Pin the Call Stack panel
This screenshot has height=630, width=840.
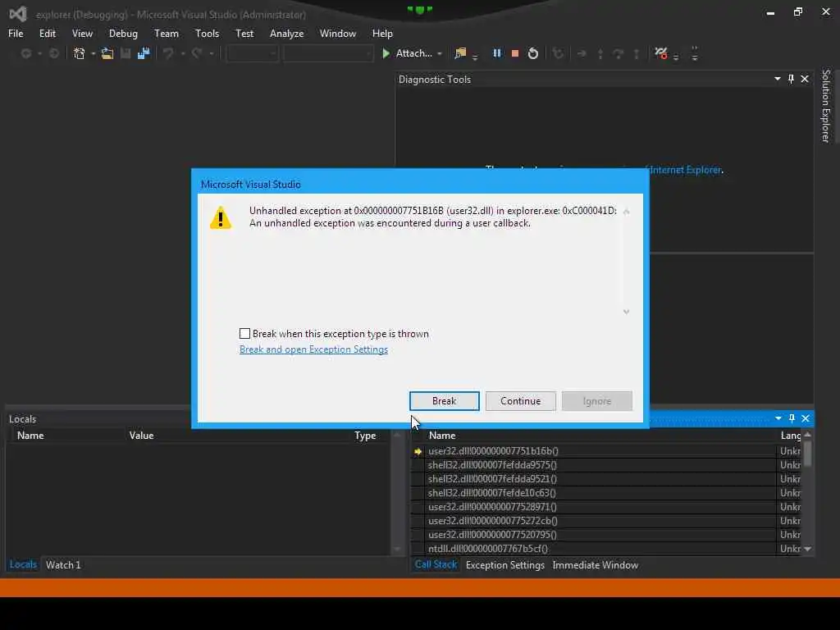[x=792, y=418]
